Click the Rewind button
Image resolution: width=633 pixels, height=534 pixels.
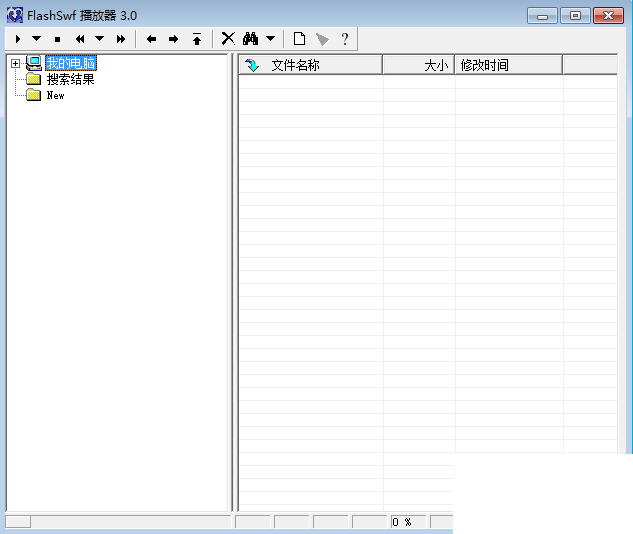(80, 39)
